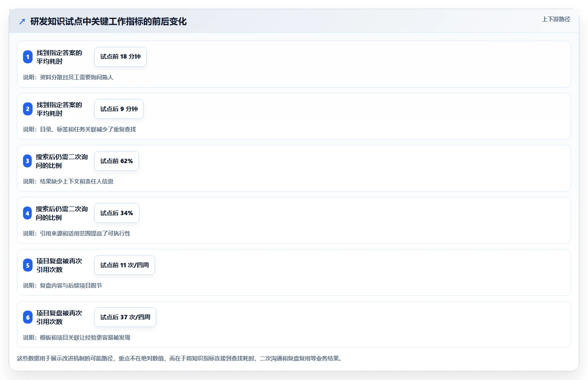
Task: Click the footer paragraph starting 这些数据用于展示
Action: (x=179, y=358)
